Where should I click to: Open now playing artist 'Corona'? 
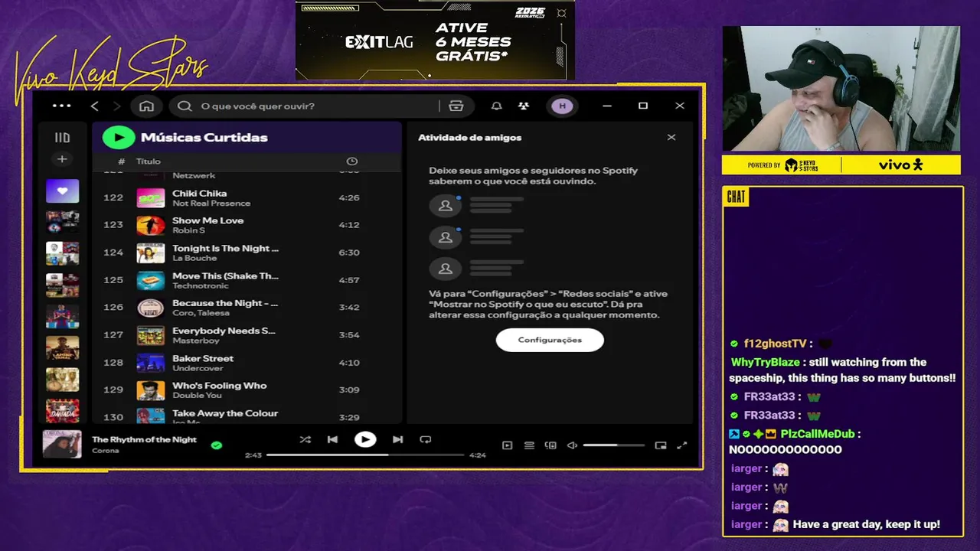coord(105,451)
